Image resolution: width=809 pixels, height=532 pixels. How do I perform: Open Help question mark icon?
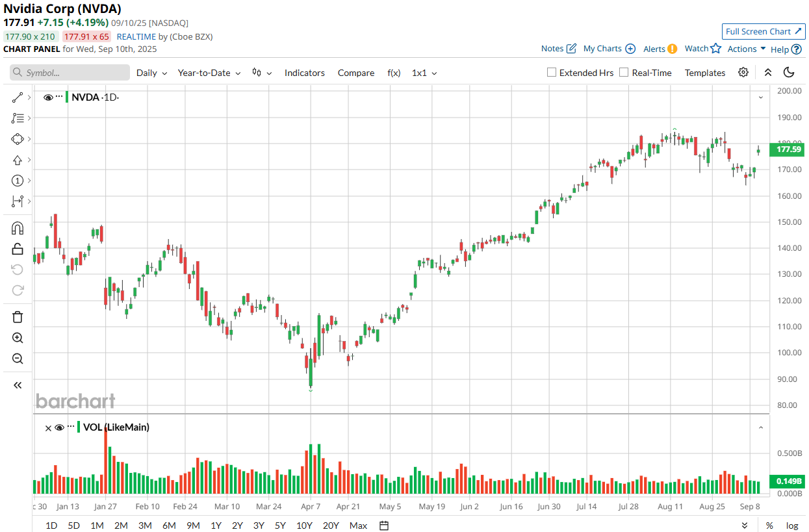797,49
